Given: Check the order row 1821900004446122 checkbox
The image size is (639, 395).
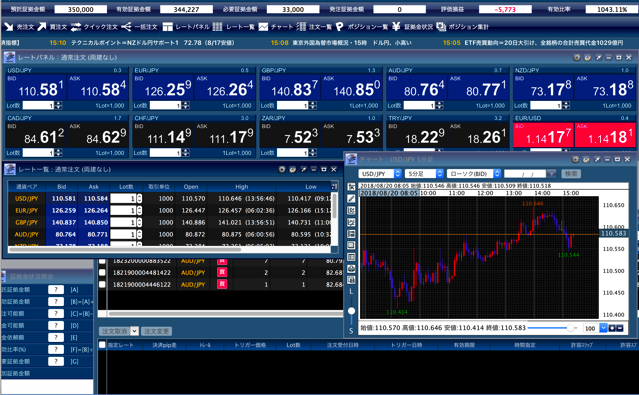Looking at the screenshot, I should (x=102, y=284).
